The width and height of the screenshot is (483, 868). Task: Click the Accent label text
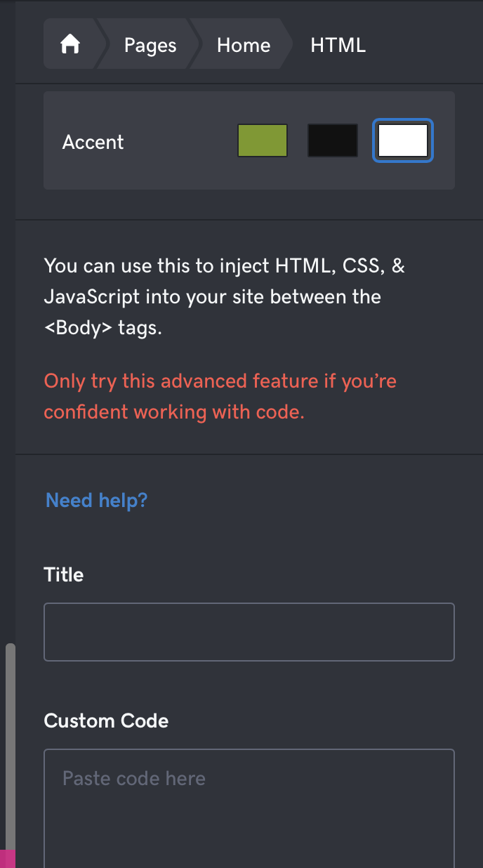[93, 142]
